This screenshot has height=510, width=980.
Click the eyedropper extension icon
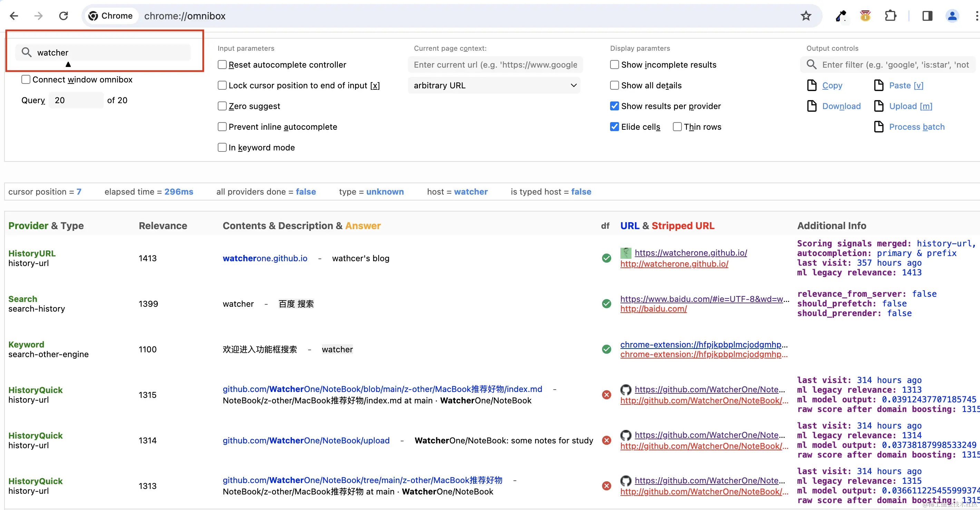coord(840,16)
